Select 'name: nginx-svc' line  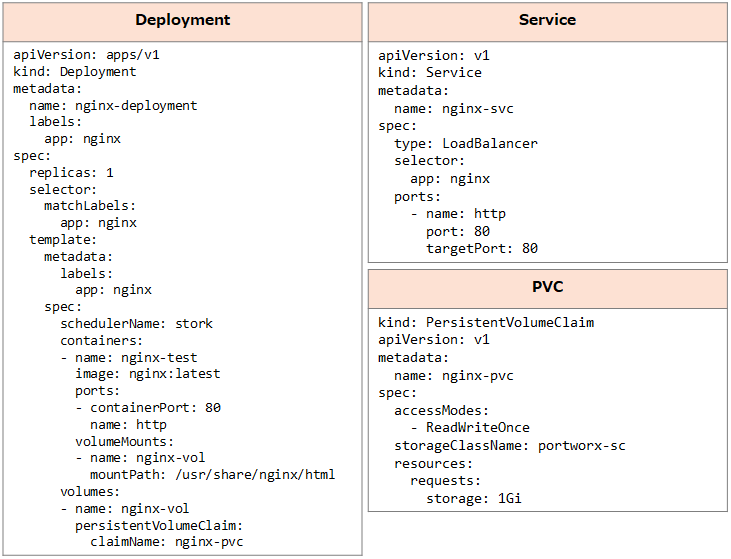pos(453,109)
